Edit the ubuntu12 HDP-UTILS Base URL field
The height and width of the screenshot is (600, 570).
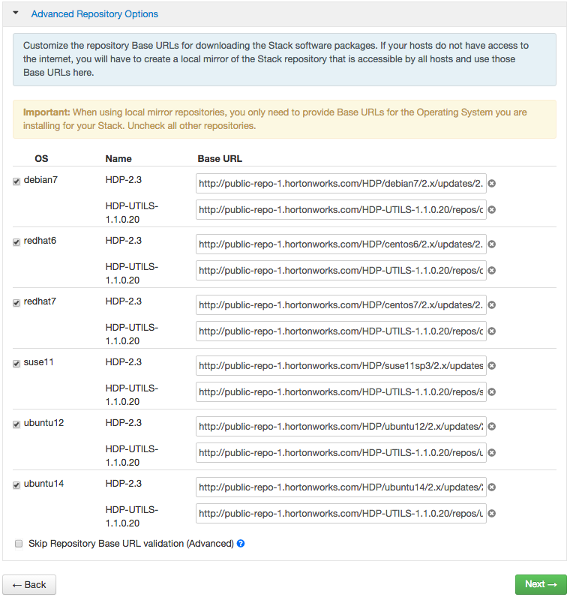[x=341, y=453]
